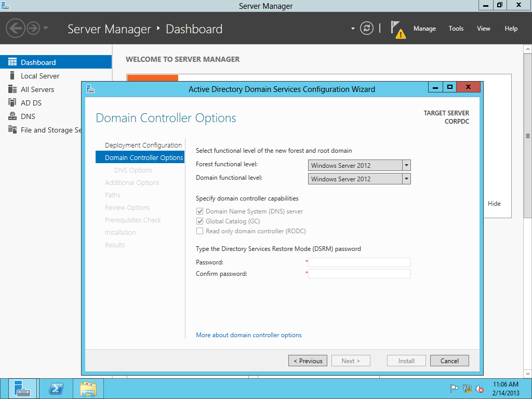
Task: Click the Previous button in wizard
Action: tap(308, 361)
